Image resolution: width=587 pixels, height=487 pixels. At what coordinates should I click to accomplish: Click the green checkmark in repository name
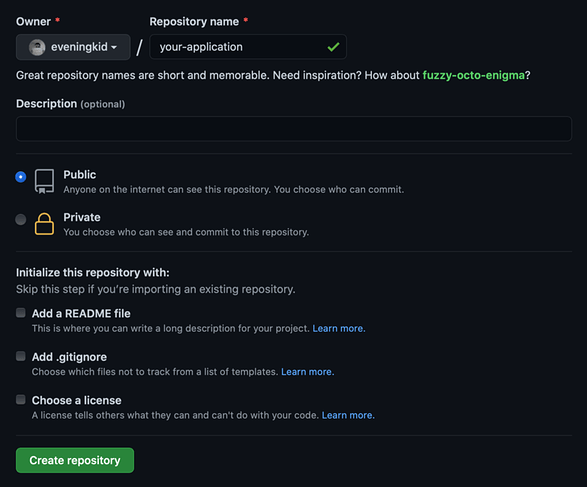tap(333, 47)
